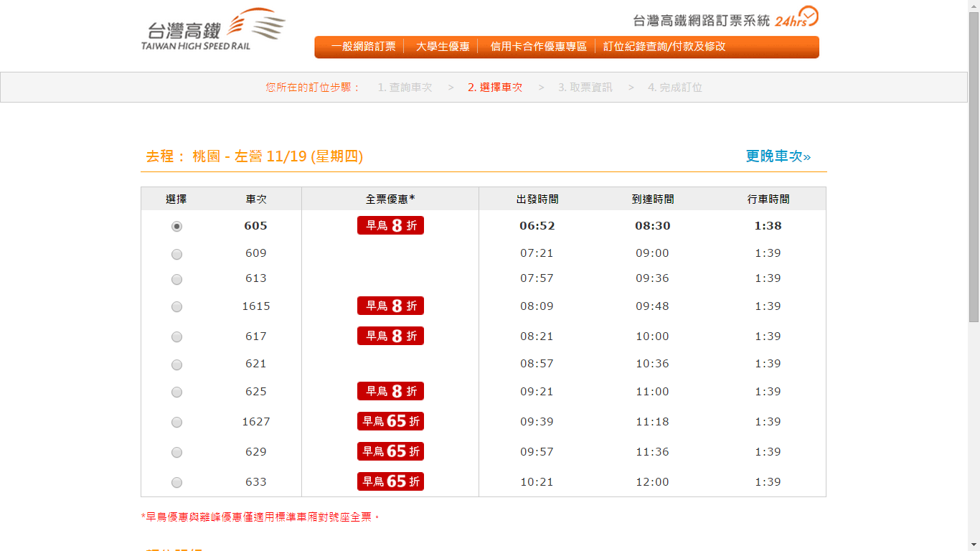Open 訂位紀錄查詢/付款及修改 page
Image resolution: width=980 pixels, height=551 pixels.
[x=664, y=47]
